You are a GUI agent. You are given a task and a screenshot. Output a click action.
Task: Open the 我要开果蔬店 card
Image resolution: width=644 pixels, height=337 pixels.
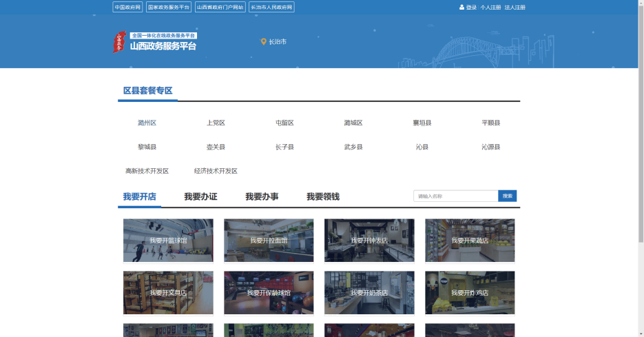pos(470,241)
